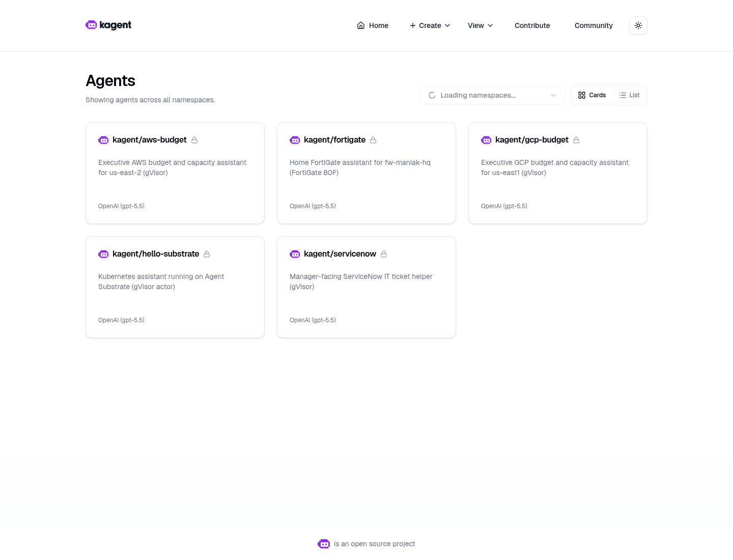Click the lock icon beside kagent/hello-substrate
733x560 pixels.
pos(207,254)
